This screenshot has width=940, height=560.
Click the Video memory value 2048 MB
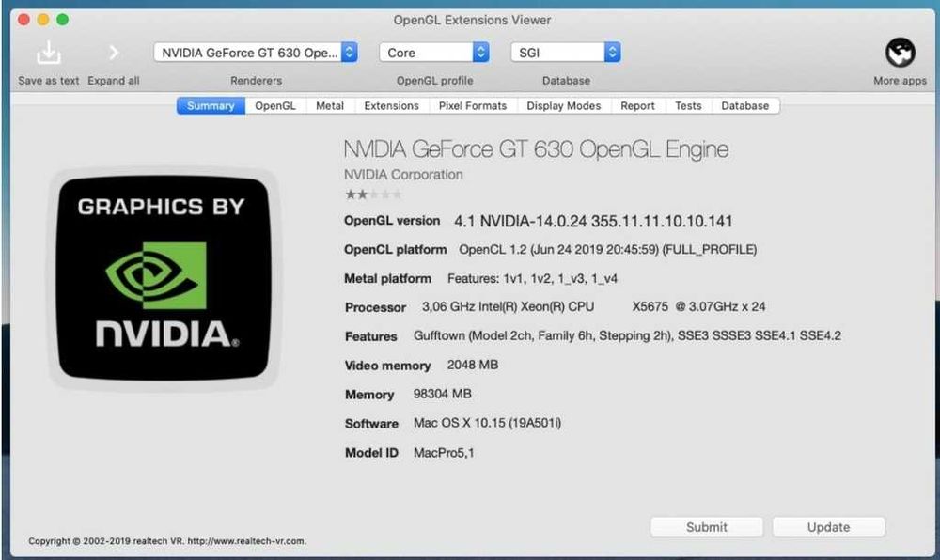coord(473,365)
